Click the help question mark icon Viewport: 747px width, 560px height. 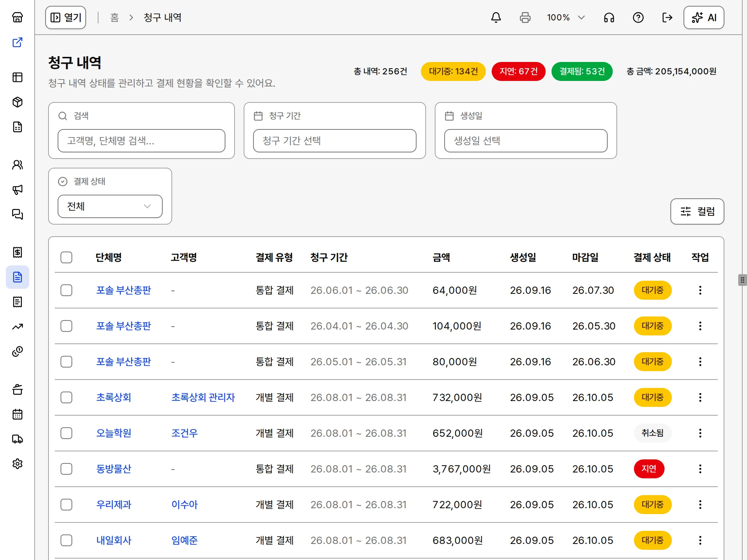tap(638, 17)
